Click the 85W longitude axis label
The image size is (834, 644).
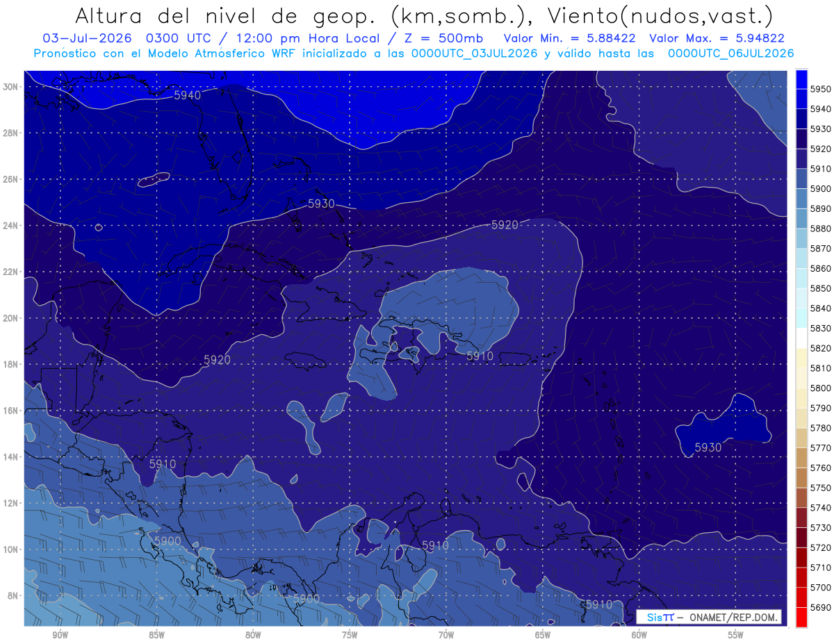point(156,635)
